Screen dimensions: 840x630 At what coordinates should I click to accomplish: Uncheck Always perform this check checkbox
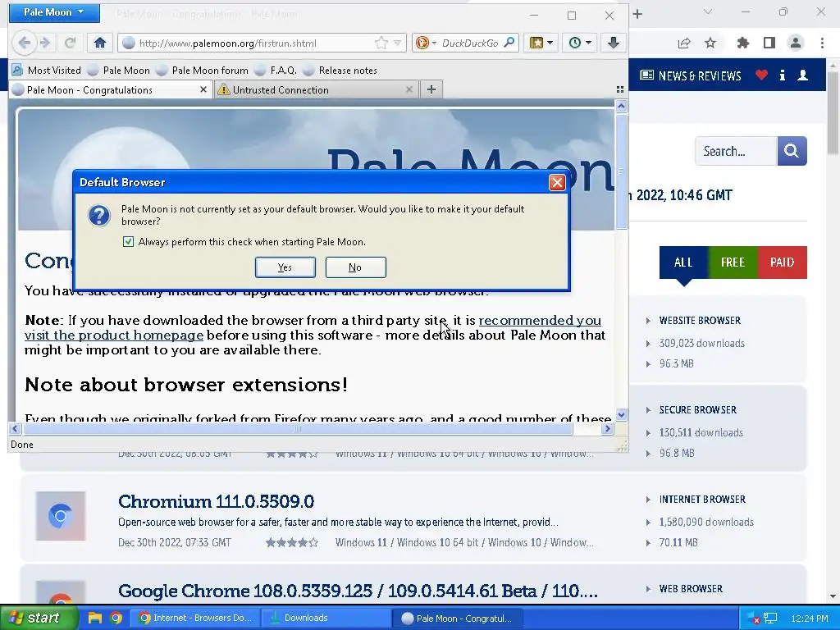128,242
